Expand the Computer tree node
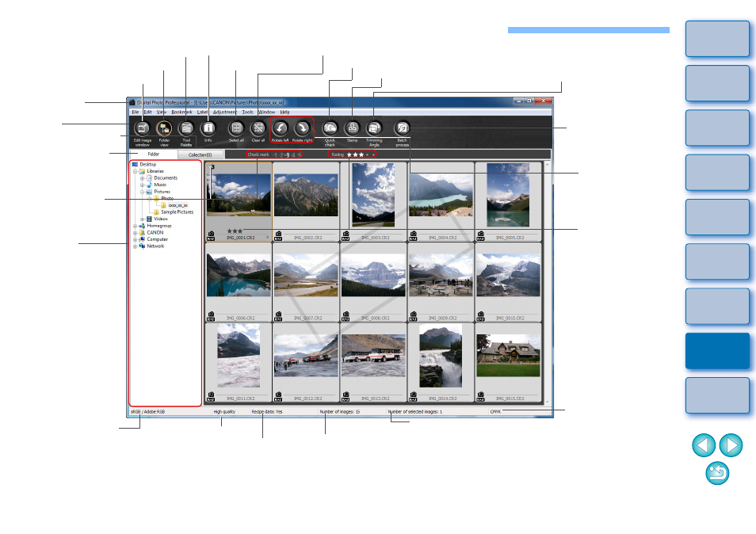This screenshot has width=756, height=534. (x=135, y=239)
